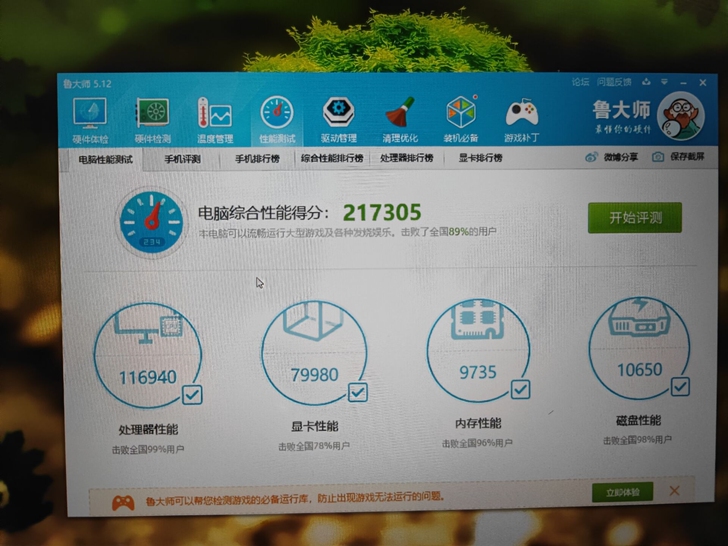
Task: Open 装机必备 essential software cube icon
Action: coord(461,111)
